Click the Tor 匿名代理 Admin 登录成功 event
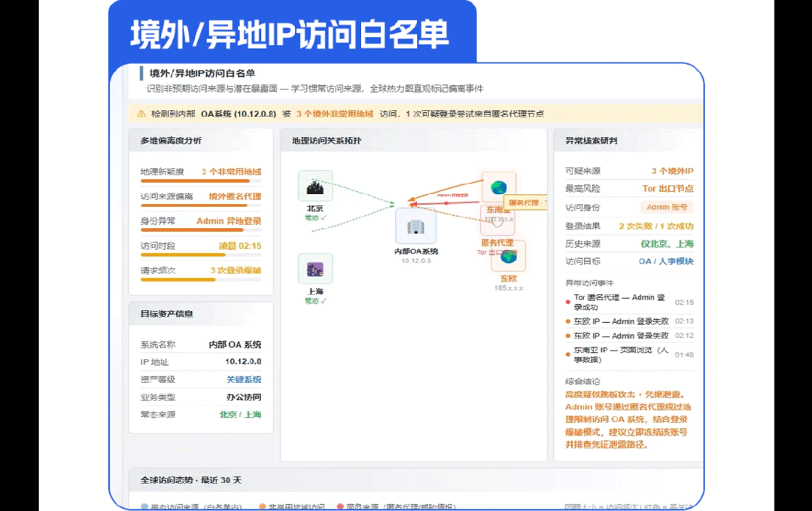The width and height of the screenshot is (812, 511). tap(629, 303)
